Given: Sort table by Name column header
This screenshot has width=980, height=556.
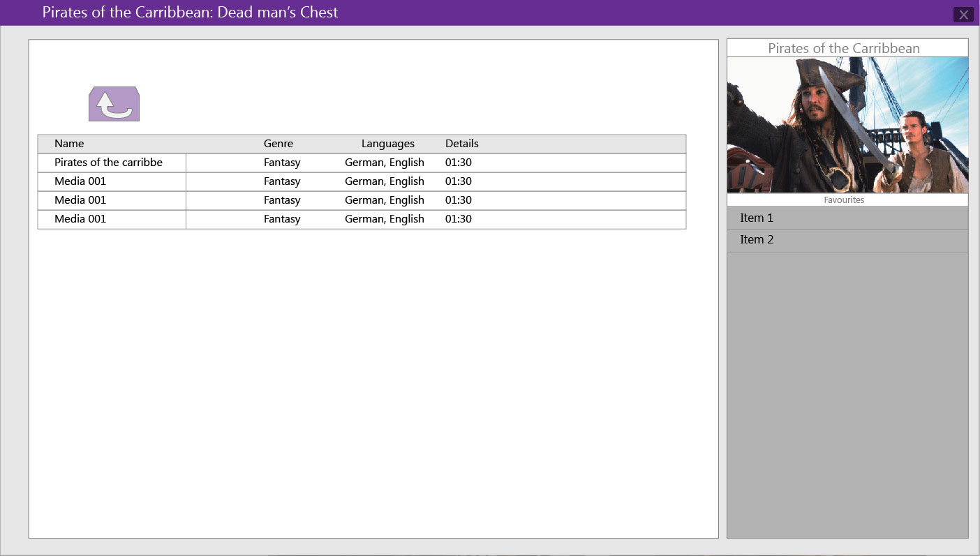Looking at the screenshot, I should (x=69, y=144).
